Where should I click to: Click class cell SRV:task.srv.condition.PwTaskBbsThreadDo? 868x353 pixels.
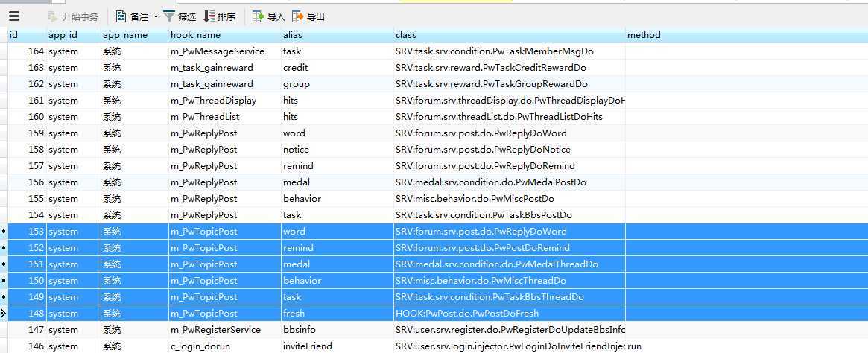pyautogui.click(x=510, y=296)
